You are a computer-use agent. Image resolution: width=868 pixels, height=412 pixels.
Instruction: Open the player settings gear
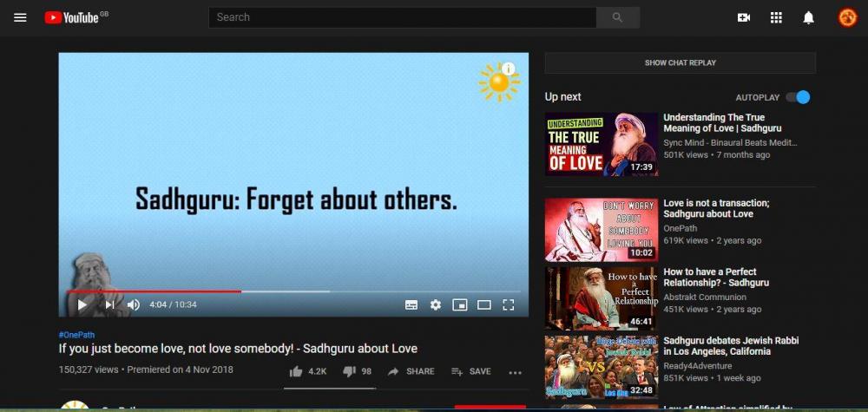[436, 304]
